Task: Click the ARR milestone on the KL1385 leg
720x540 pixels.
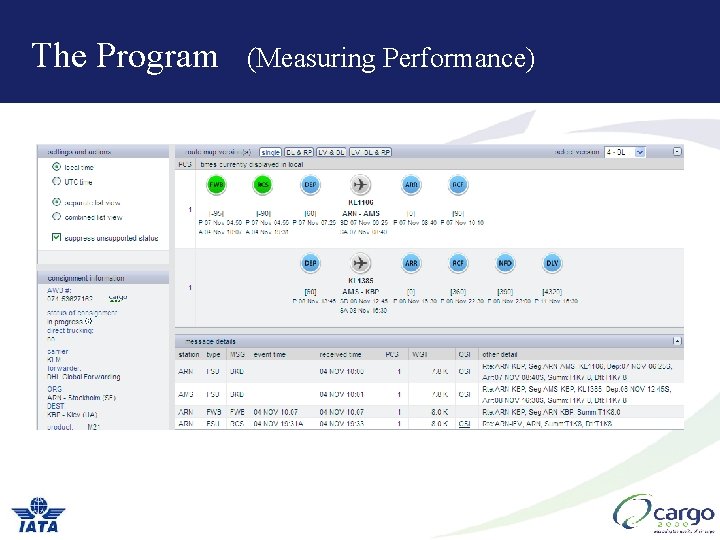Action: [411, 263]
